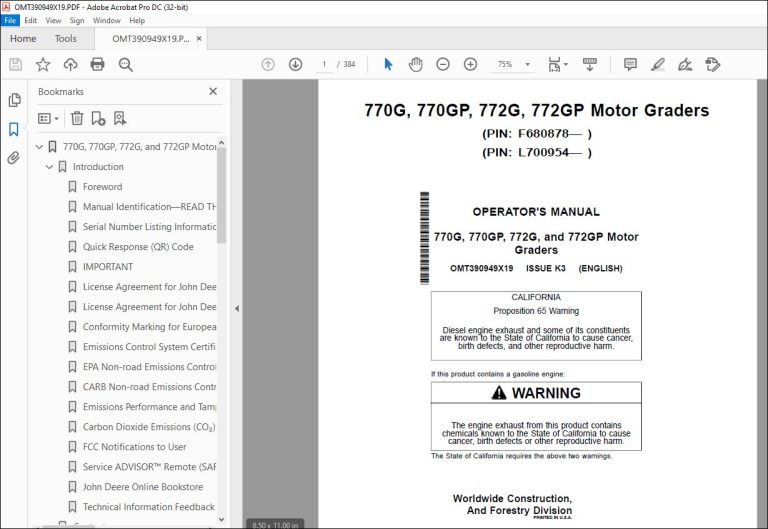Open the Sign document pen icon
The height and width of the screenshot is (529, 768).
[x=685, y=64]
